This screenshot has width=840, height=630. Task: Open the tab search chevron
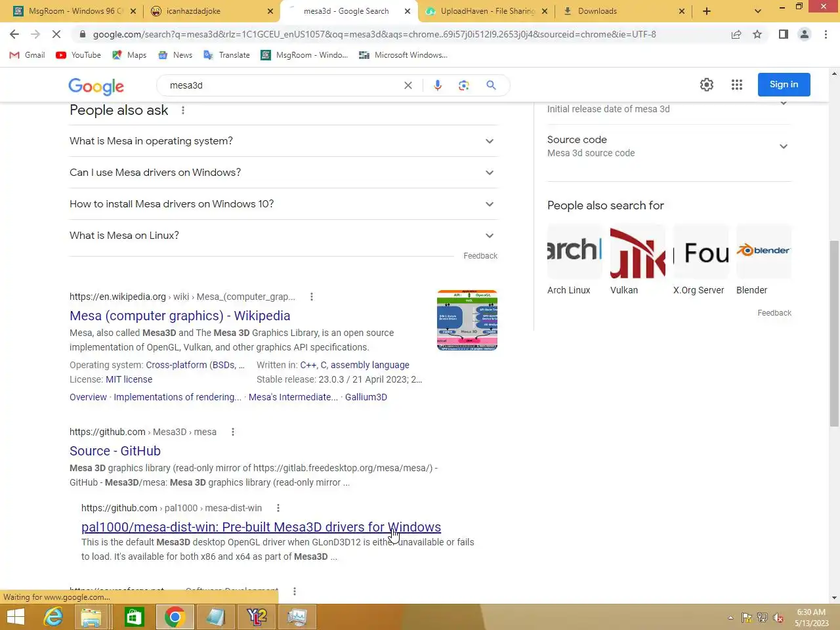(x=758, y=11)
